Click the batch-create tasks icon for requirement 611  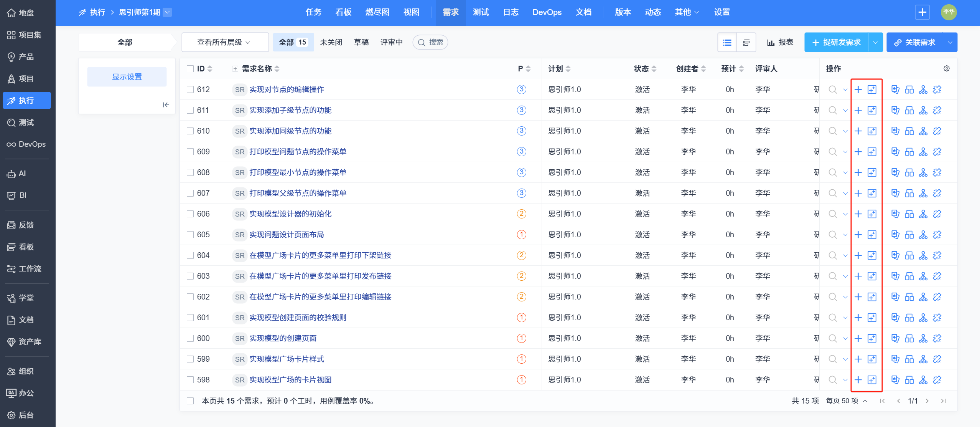(872, 110)
